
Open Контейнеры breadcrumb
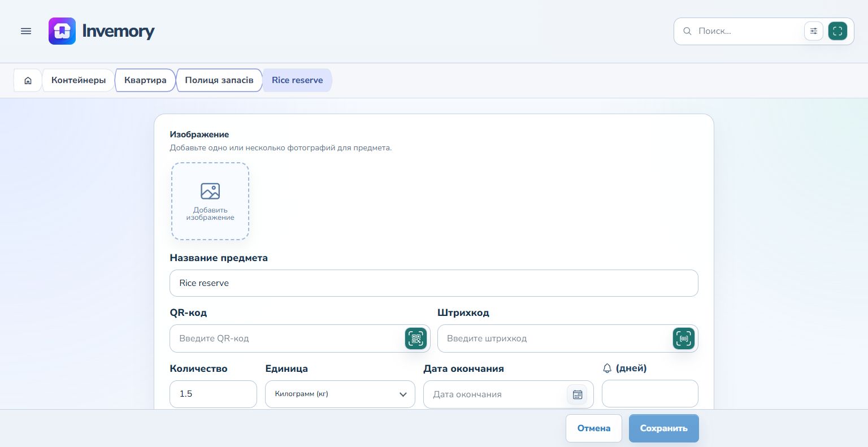point(79,80)
